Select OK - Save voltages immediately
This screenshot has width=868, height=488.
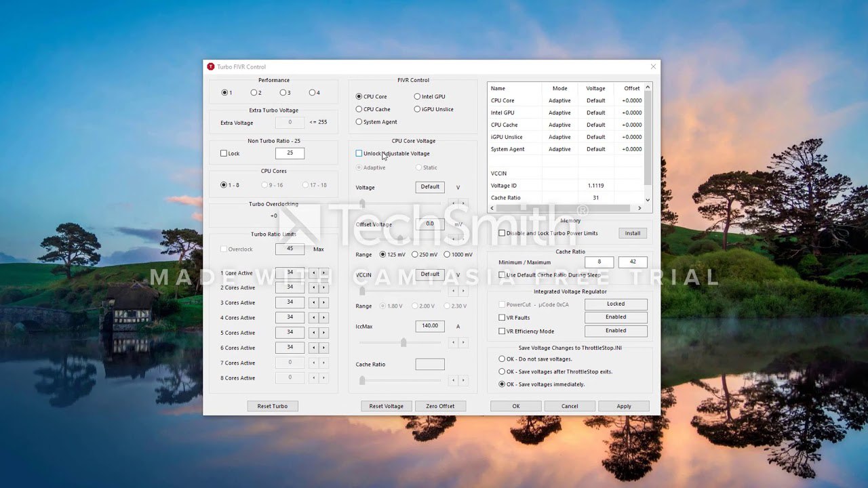pos(502,384)
